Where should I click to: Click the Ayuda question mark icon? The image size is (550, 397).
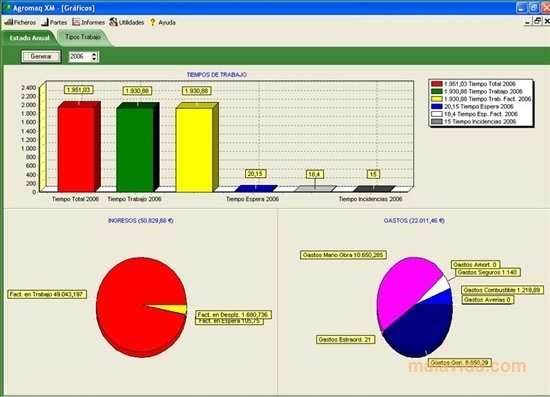pos(153,22)
